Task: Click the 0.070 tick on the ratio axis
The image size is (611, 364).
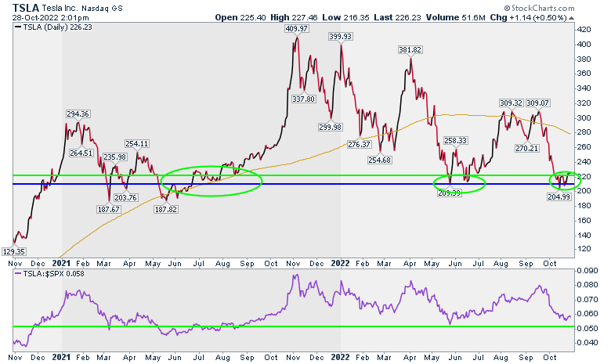Action: point(587,299)
